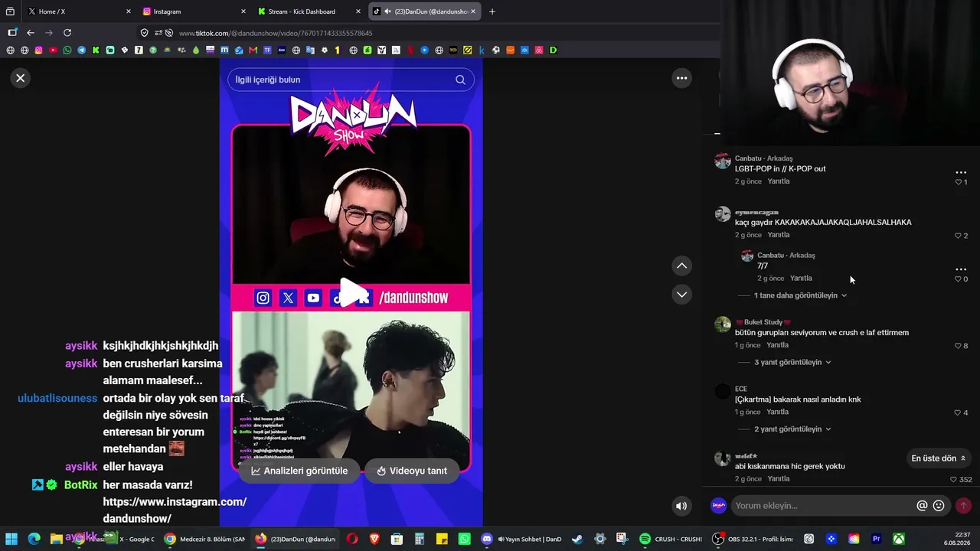Reply to the kaçı gaydır comment
The width and height of the screenshot is (980, 551).
click(779, 235)
